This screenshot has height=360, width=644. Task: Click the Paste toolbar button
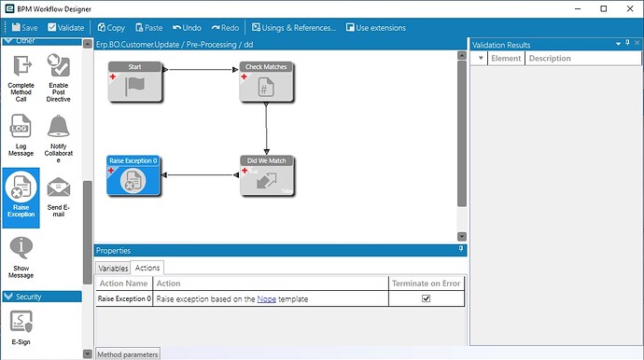pos(148,27)
